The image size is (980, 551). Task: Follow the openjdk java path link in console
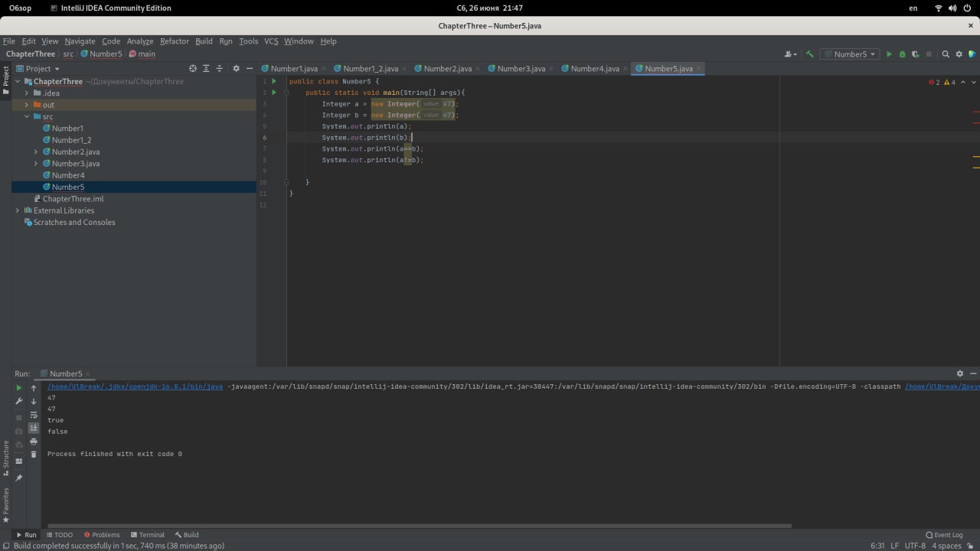point(135,386)
